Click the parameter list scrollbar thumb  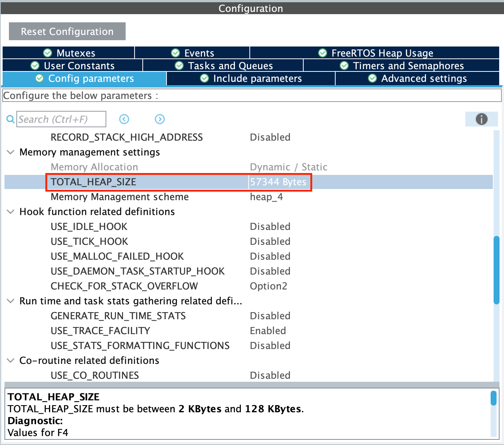[x=496, y=270]
